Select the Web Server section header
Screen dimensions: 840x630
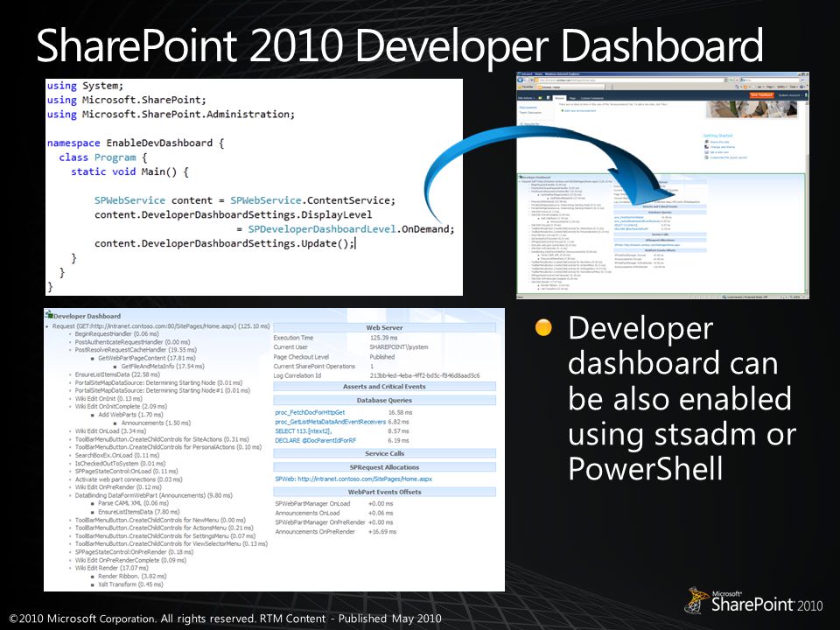385,327
